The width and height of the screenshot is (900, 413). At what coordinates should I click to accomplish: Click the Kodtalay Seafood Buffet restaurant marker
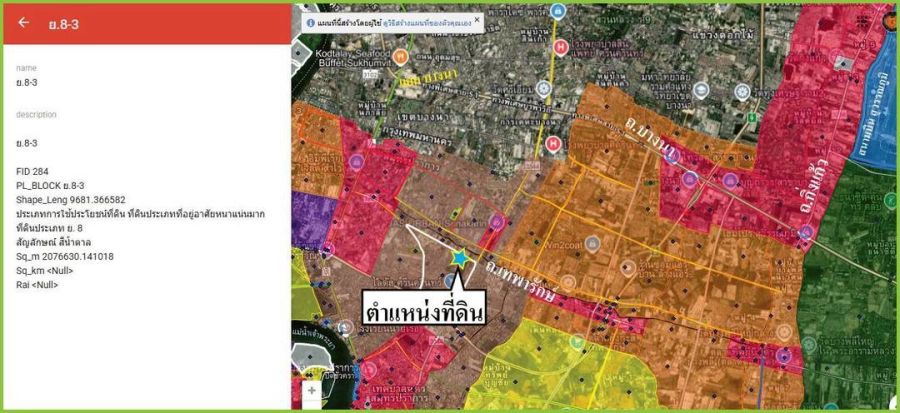pyautogui.click(x=401, y=56)
